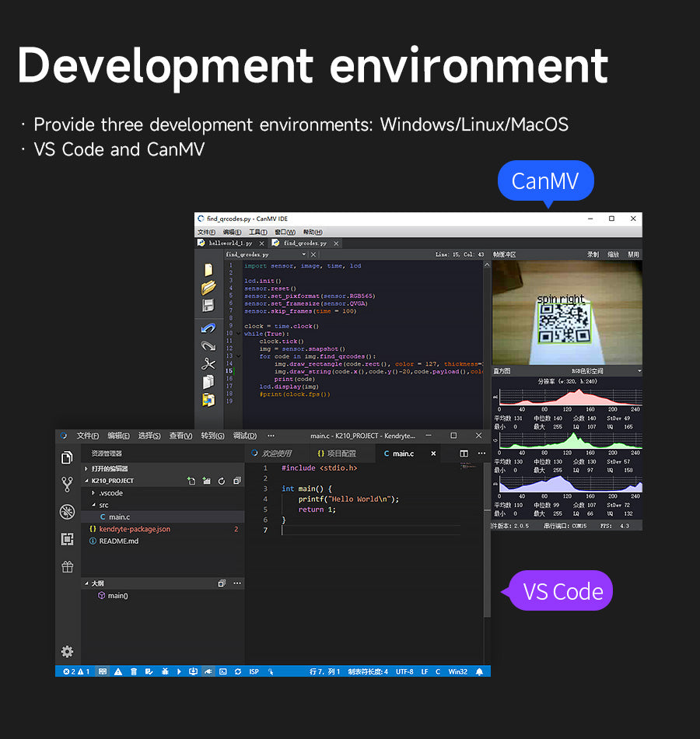Open kendryte-package.json in the explorer

click(x=163, y=529)
